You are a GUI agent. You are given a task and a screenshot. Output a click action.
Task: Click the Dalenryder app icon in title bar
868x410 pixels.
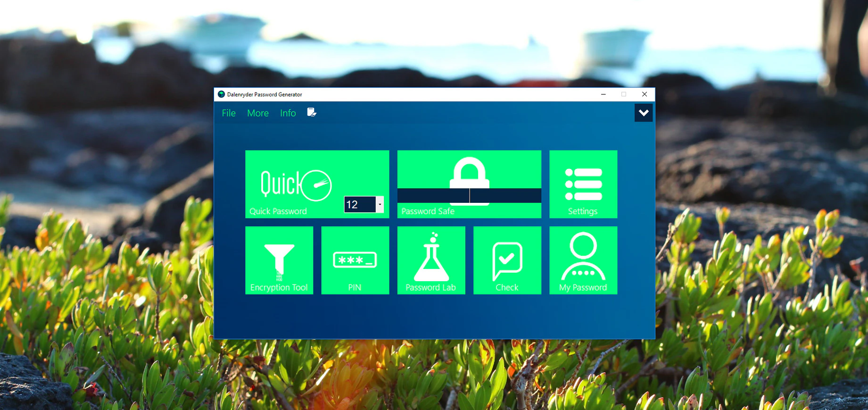[x=221, y=94]
